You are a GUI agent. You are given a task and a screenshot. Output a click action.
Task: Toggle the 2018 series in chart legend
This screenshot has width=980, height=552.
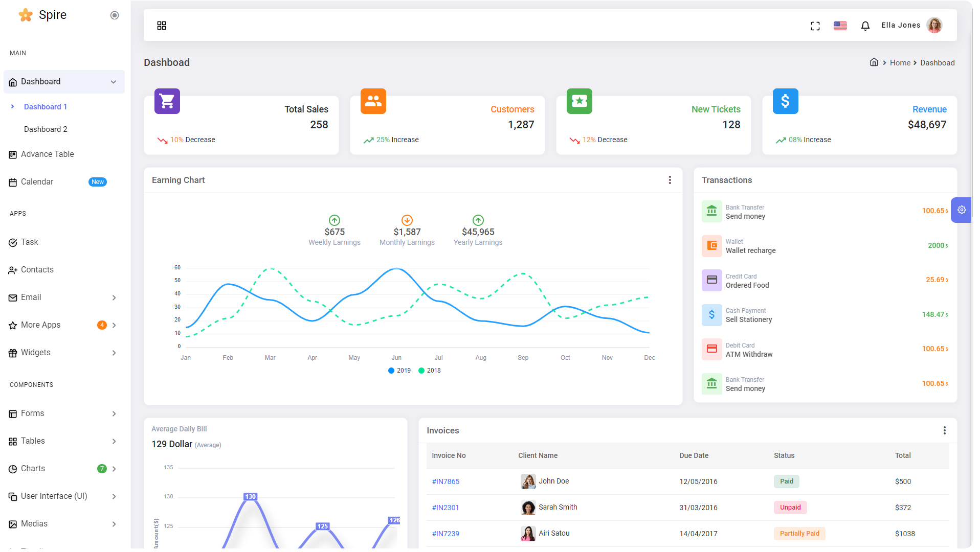[x=430, y=371]
